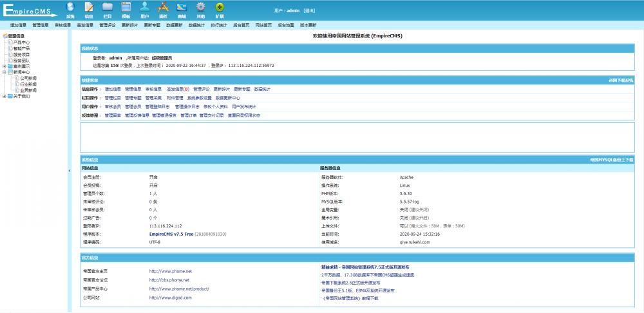Open 数据更新 in the top navigation bar
The height and width of the screenshot is (313, 644).
pos(174,25)
